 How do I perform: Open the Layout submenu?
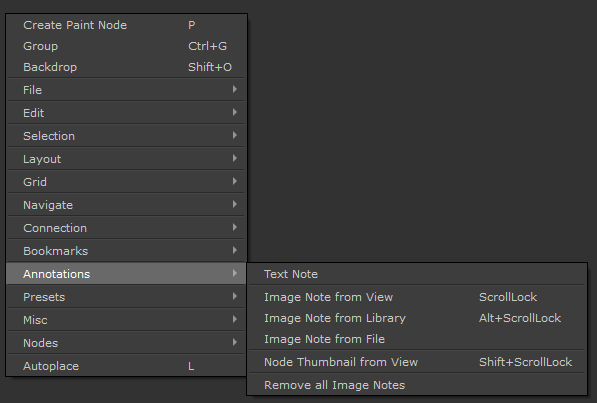[126, 159]
